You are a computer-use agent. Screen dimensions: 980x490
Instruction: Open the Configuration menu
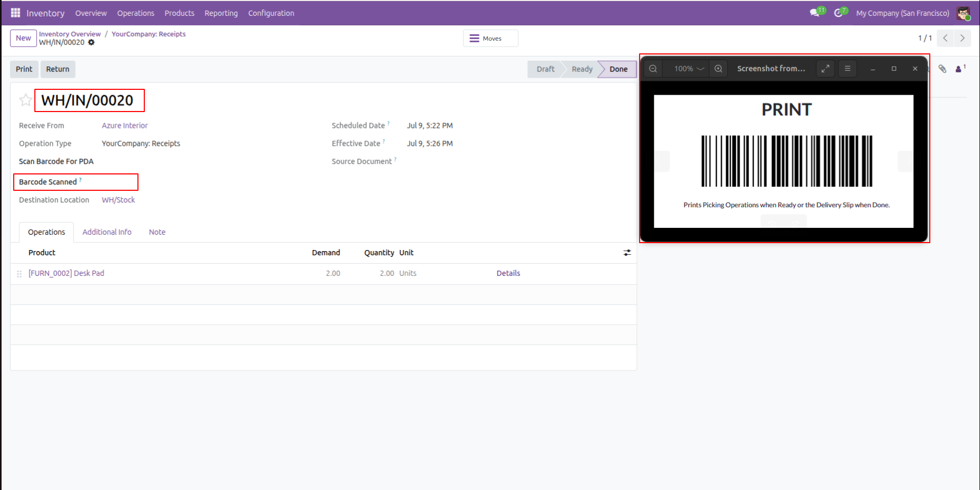click(x=271, y=13)
